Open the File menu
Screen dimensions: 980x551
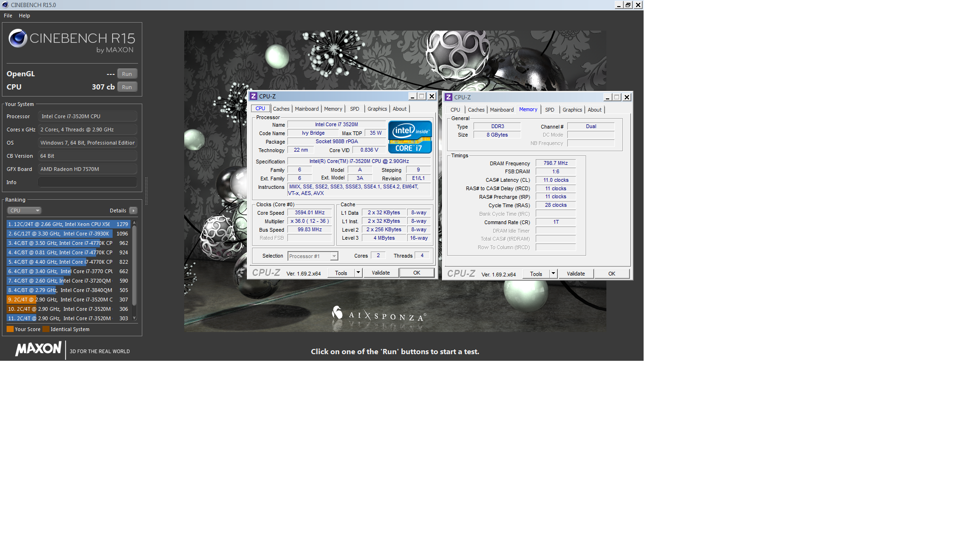click(8, 16)
